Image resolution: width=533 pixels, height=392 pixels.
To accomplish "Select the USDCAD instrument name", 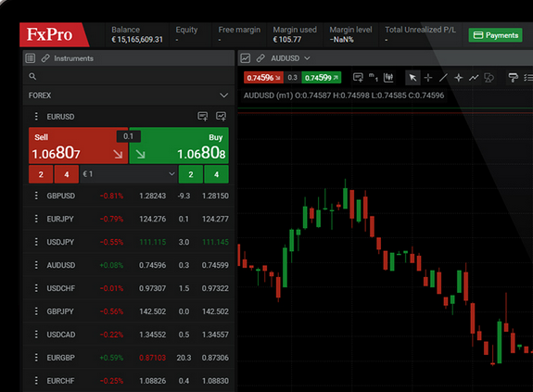I will [61, 335].
